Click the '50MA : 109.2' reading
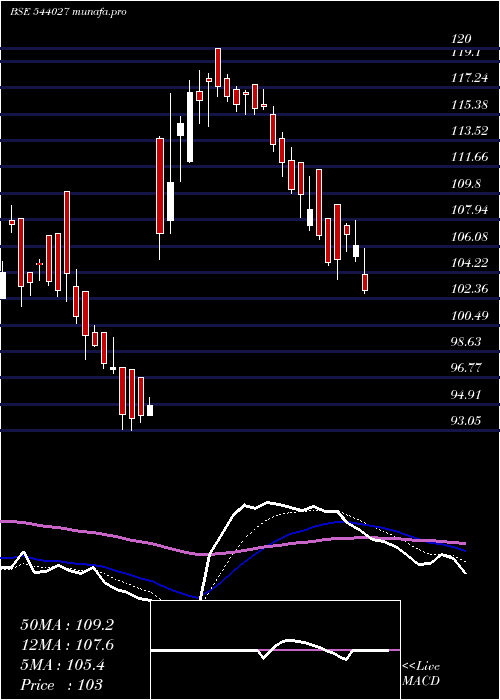Screen dimensions: 500x700 (67, 625)
